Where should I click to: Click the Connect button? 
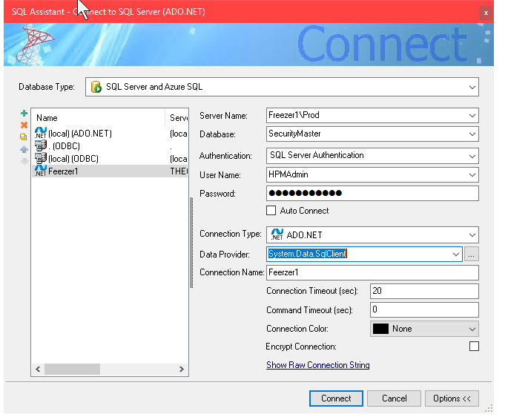pos(336,398)
